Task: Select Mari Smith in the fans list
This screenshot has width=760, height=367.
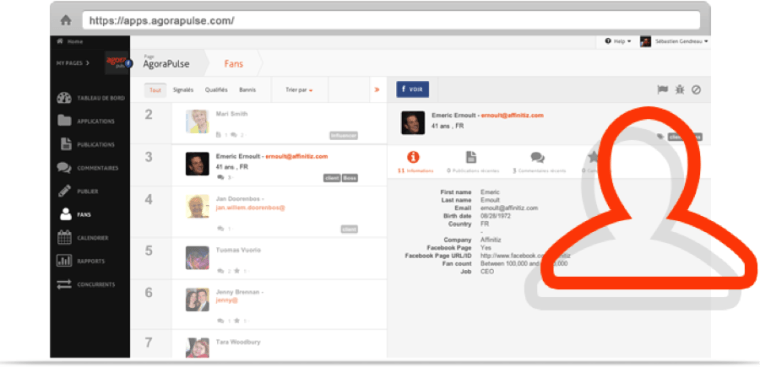Action: click(x=279, y=123)
